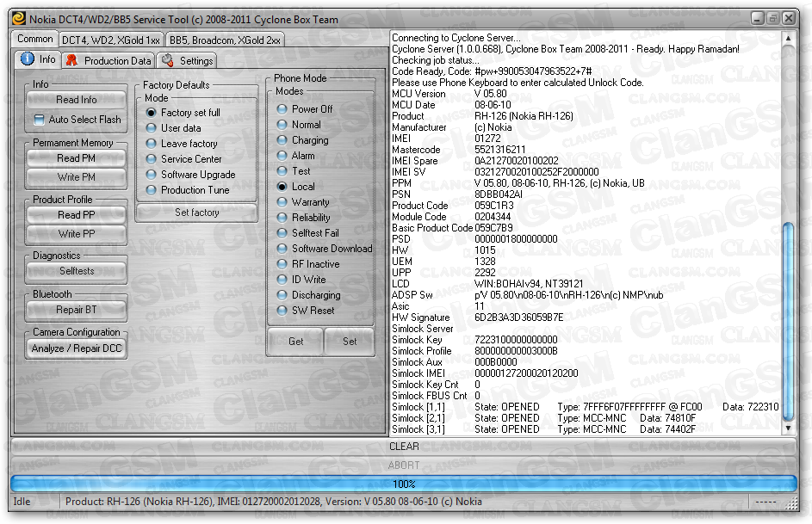Screen dimensions: 812x524
Task: Click the Cyclone app icon in title bar
Action: pyautogui.click(x=19, y=19)
